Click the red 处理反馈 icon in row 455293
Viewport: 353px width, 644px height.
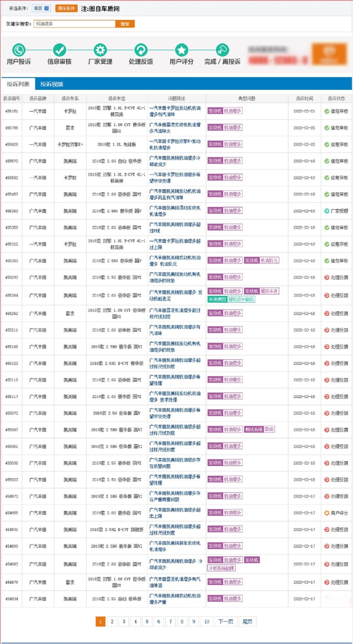(326, 277)
